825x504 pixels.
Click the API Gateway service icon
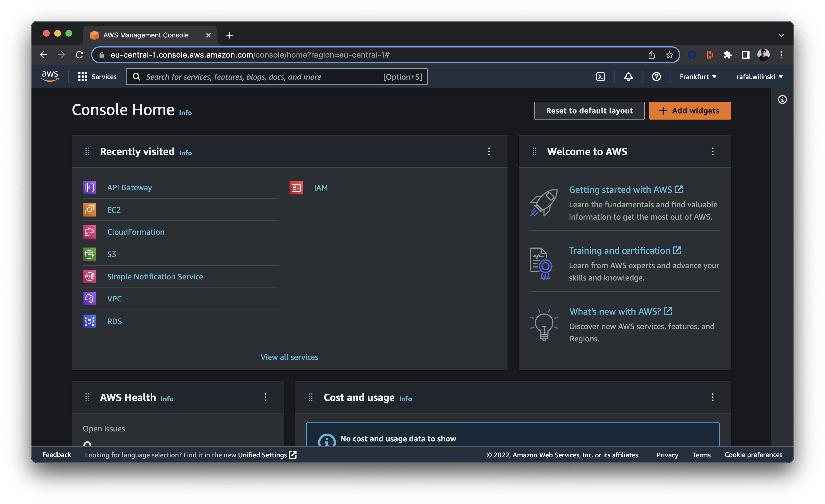[x=89, y=187]
